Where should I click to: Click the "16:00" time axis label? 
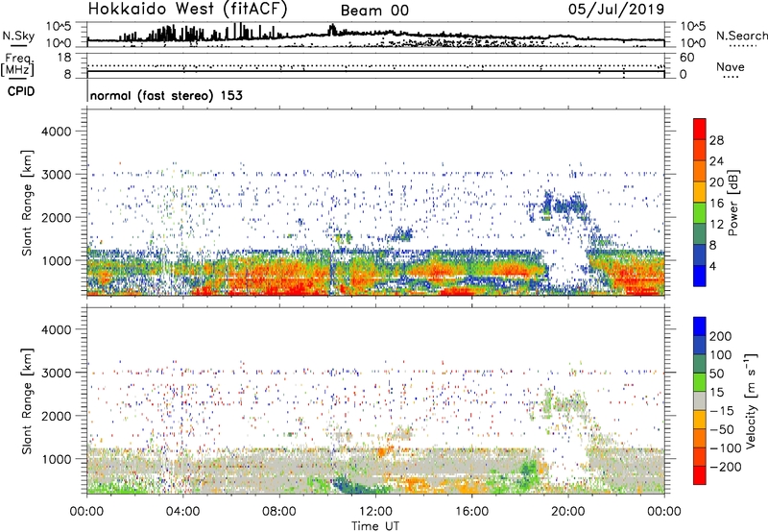click(x=471, y=512)
